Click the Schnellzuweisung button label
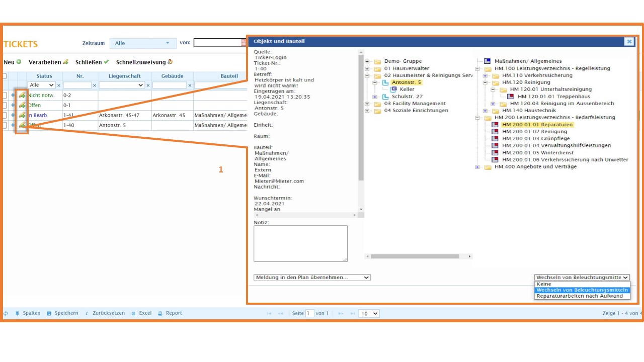The height and width of the screenshot is (362, 644). point(141,62)
